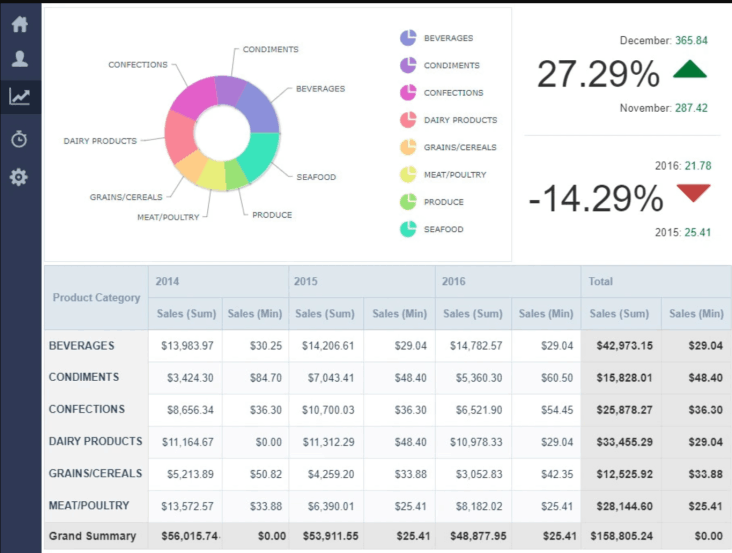
Task: Select the BEVERAGES row label
Action: pos(82,346)
